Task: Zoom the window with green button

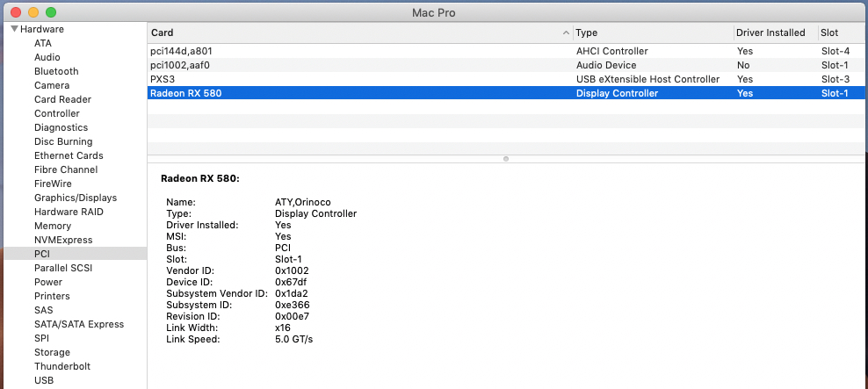Action: coord(51,12)
